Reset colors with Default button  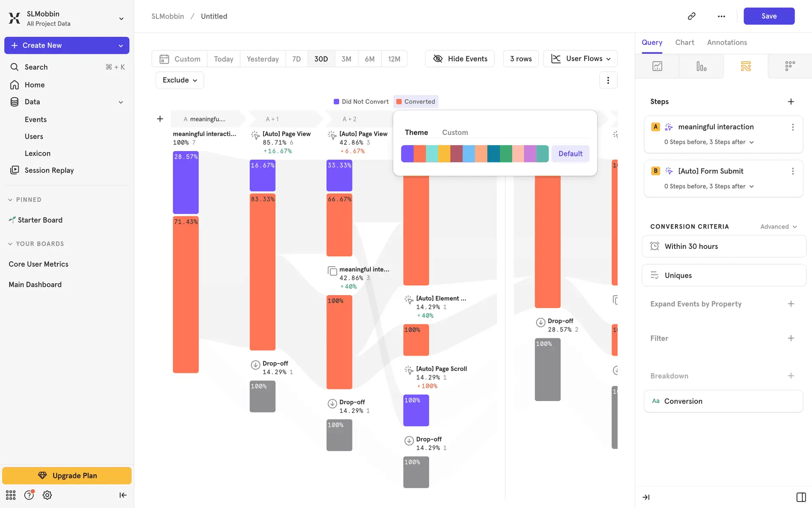(x=570, y=154)
